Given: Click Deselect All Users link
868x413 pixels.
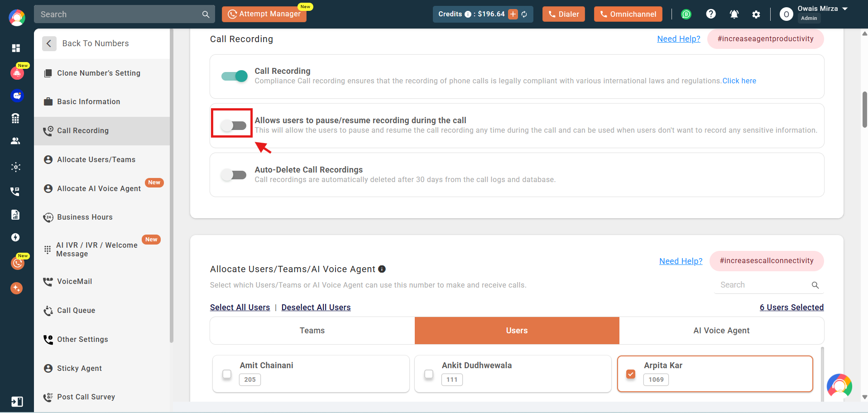Looking at the screenshot, I should (x=316, y=307).
